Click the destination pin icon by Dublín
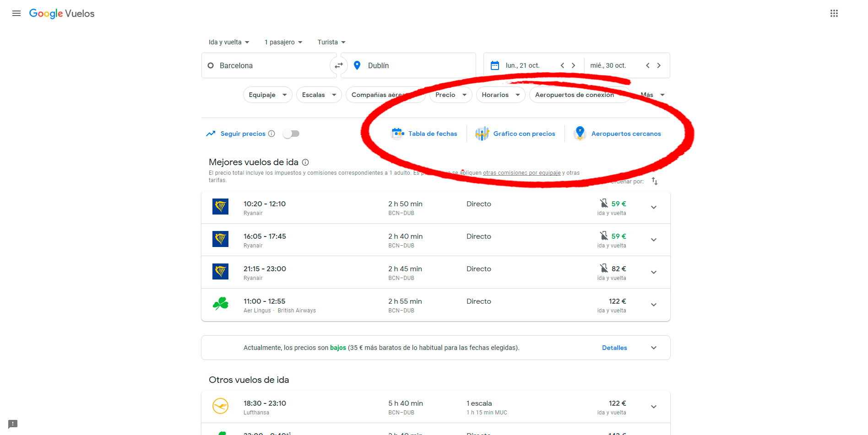868x435 pixels. [357, 65]
